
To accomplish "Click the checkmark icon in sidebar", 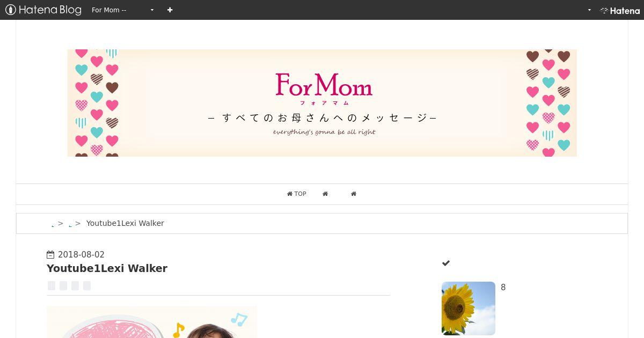I will (x=446, y=263).
